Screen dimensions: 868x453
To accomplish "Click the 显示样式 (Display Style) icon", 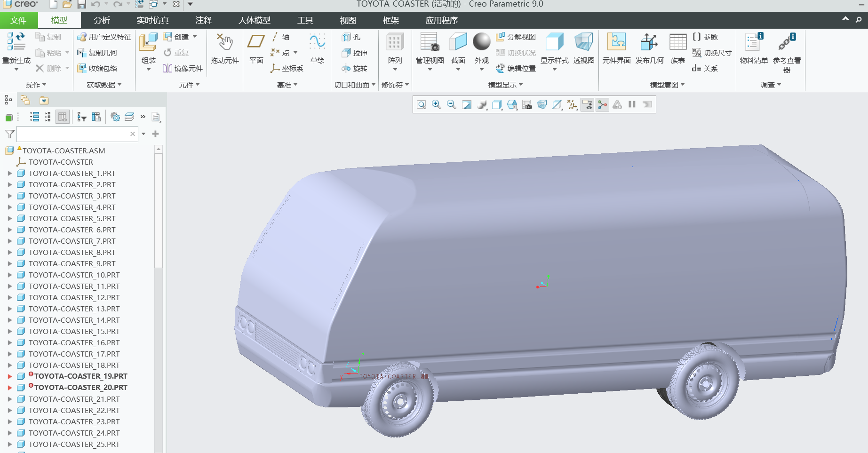I will [554, 42].
